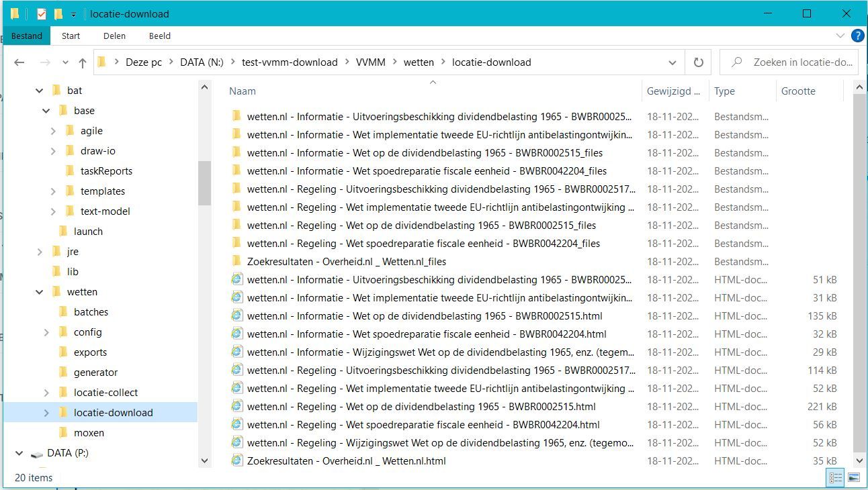Open the Help question mark icon
Image resolution: width=868 pixels, height=490 pixels.
[857, 36]
